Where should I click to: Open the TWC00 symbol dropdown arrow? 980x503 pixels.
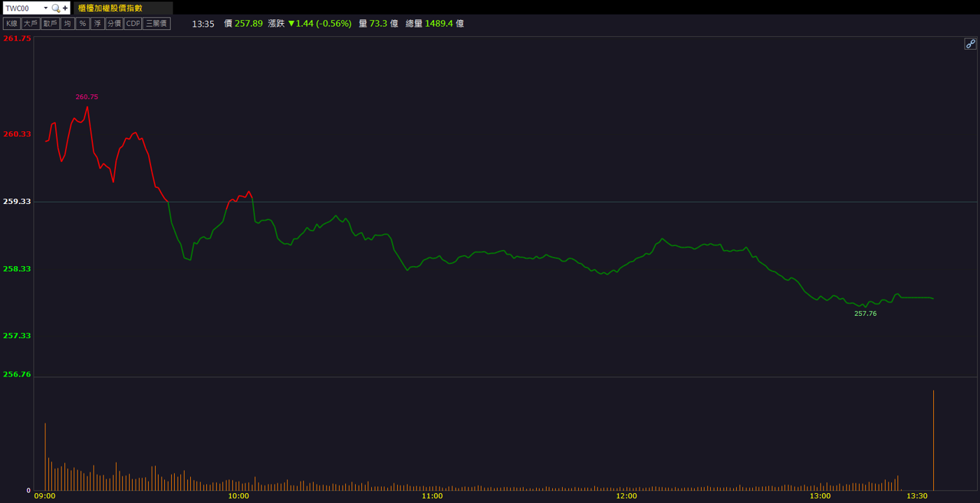[x=45, y=8]
